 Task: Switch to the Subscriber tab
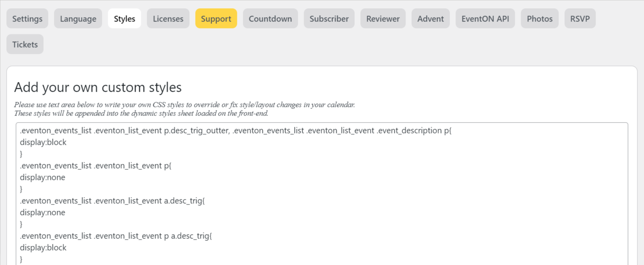point(329,18)
